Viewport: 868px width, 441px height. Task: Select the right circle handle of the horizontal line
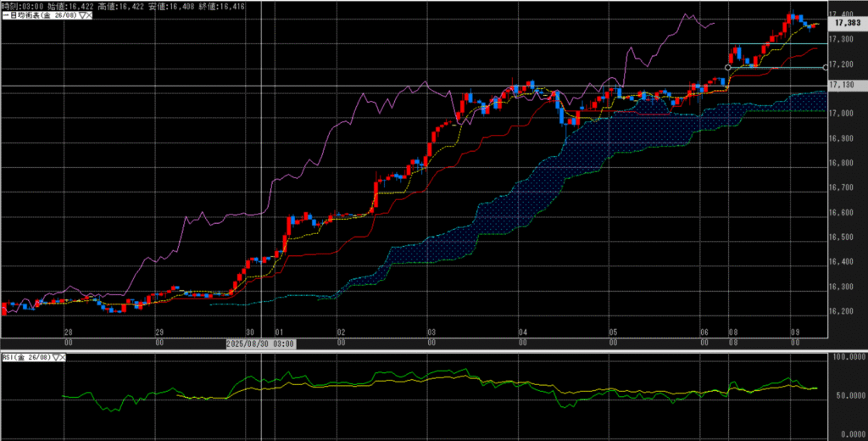point(826,67)
